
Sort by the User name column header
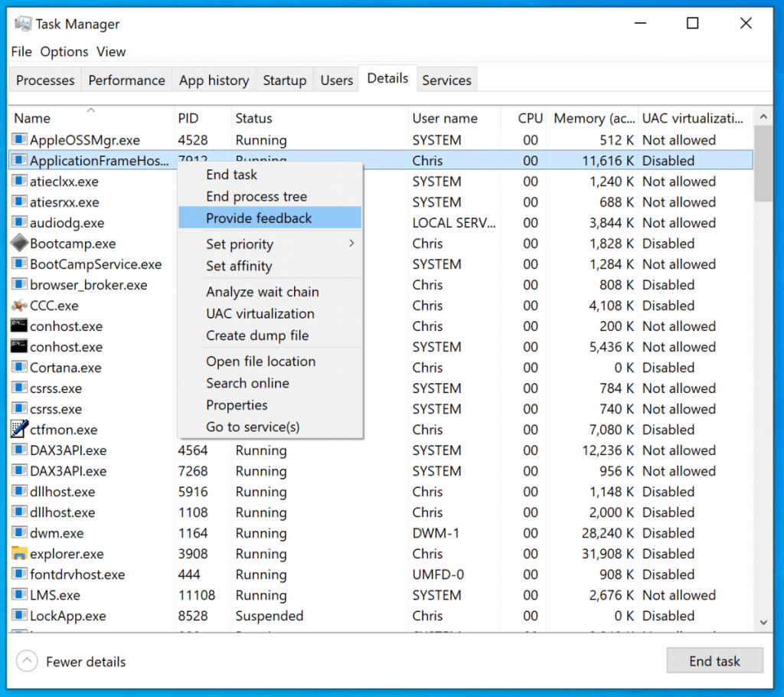click(x=455, y=118)
